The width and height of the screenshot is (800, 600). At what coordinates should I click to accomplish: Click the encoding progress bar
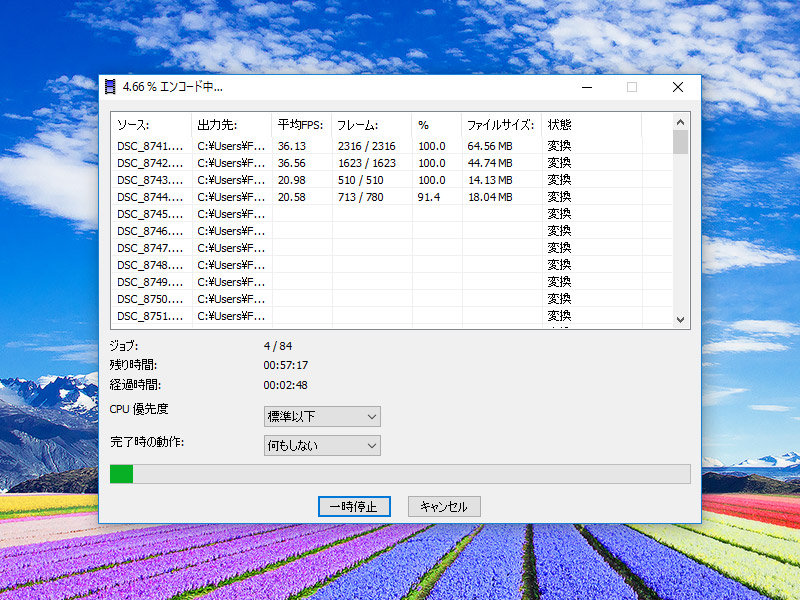click(399, 474)
